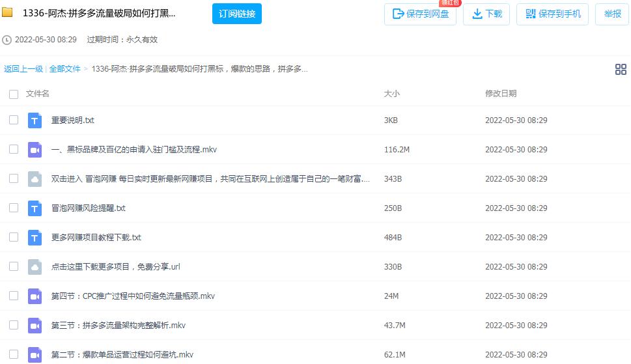The width and height of the screenshot is (631, 364).
Task: Tick the checkbox for 更多网赚项目教程下载.txt
Action: (x=14, y=237)
